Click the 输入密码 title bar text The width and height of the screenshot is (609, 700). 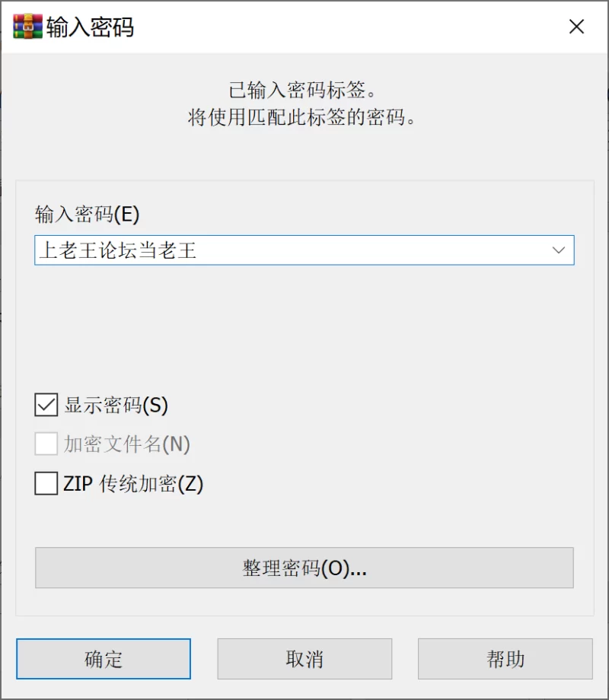pyautogui.click(x=90, y=27)
